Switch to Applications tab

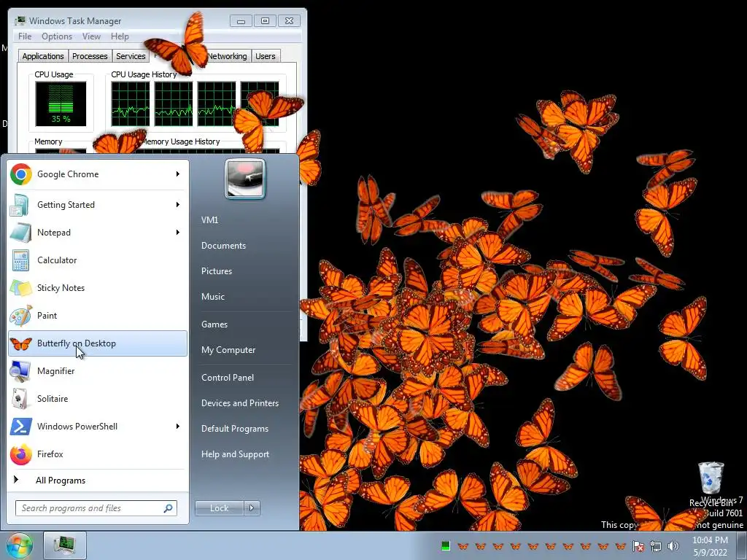[43, 56]
